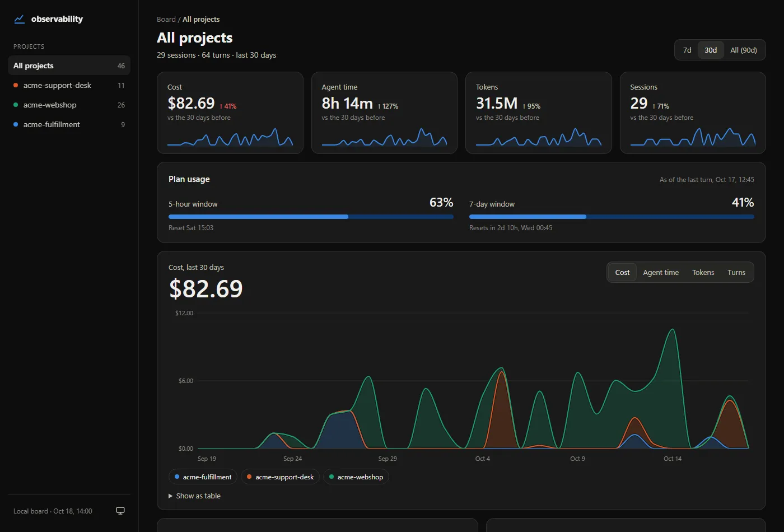The height and width of the screenshot is (532, 784).
Task: Switch the time range to 7d
Action: [687, 50]
